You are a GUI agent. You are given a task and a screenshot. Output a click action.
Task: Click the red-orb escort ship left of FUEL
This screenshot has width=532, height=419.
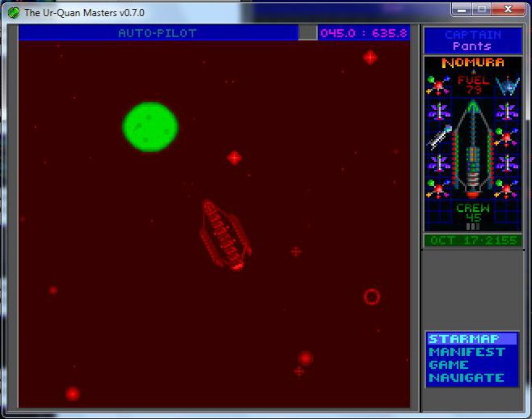438,85
